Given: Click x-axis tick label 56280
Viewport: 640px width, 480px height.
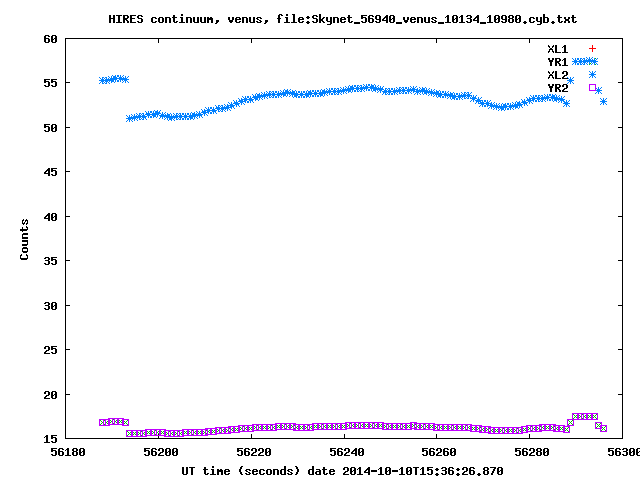Looking at the screenshot, I should (531, 453).
